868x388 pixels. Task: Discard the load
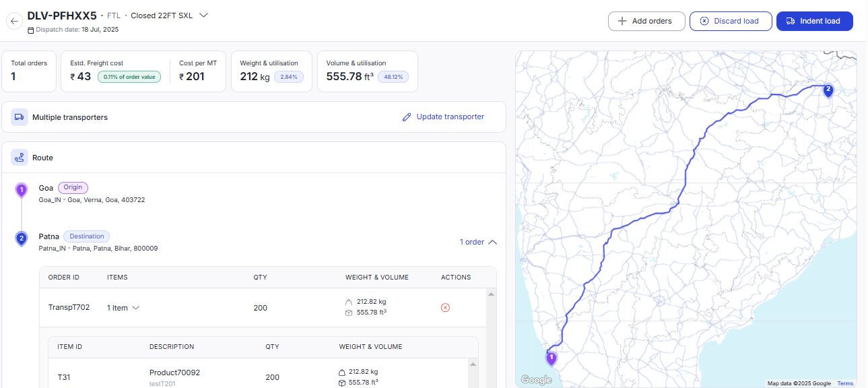tap(729, 21)
